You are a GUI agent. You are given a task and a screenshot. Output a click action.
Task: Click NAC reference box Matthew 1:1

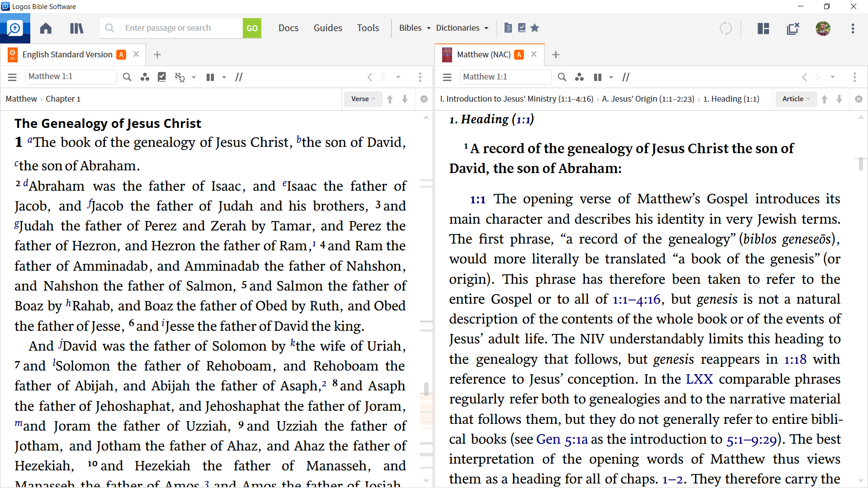[x=505, y=77]
